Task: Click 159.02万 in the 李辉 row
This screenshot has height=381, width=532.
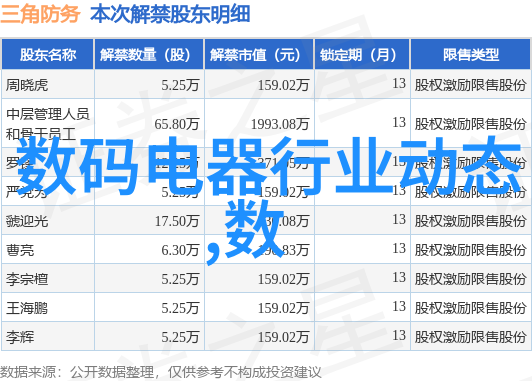Action: pos(283,337)
